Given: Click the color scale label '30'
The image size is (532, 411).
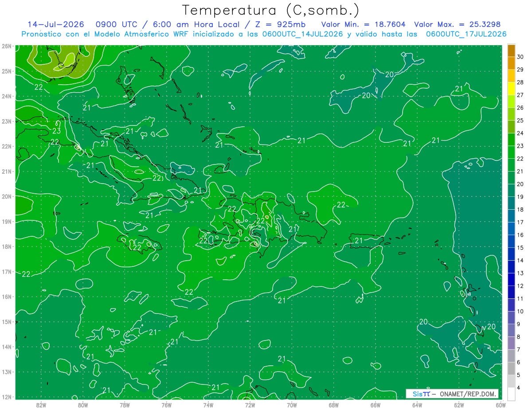Looking at the screenshot, I should click(x=520, y=57).
